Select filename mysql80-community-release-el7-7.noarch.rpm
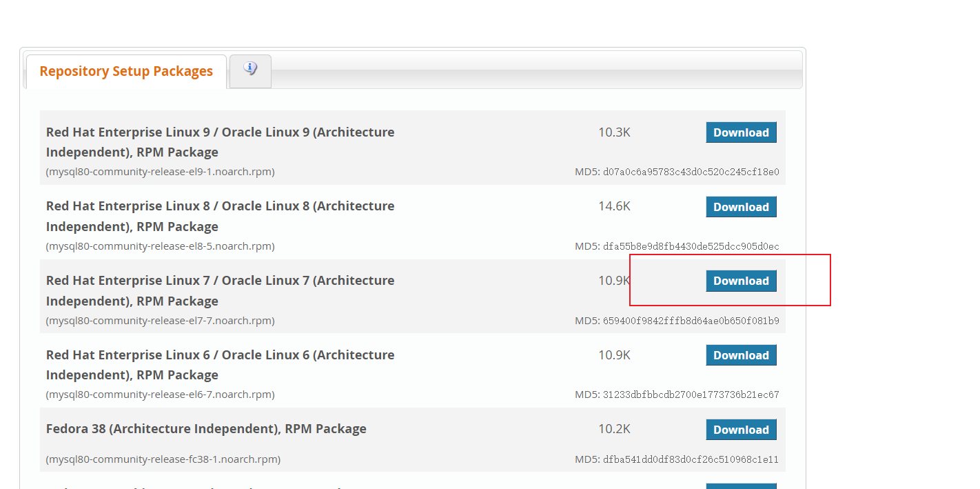This screenshot has height=489, width=980. tap(160, 321)
